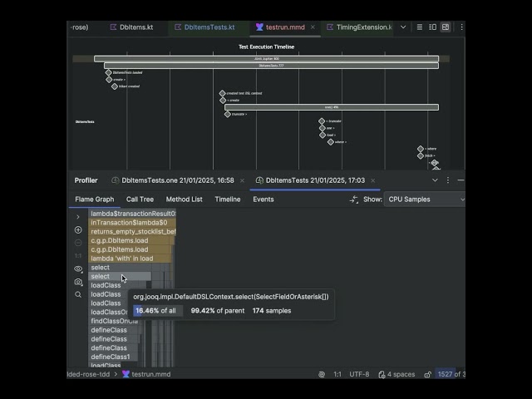Select the inTransaction$lambda$0 frame

pyautogui.click(x=132, y=223)
